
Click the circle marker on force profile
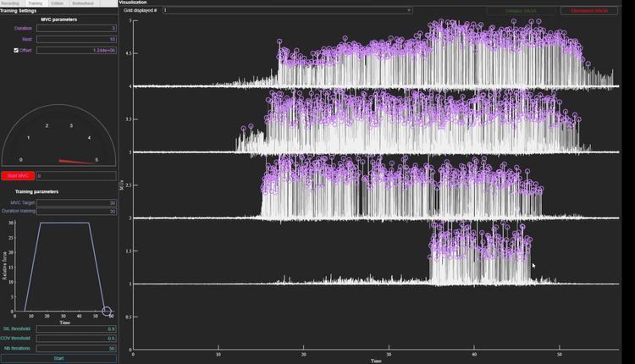tap(107, 312)
